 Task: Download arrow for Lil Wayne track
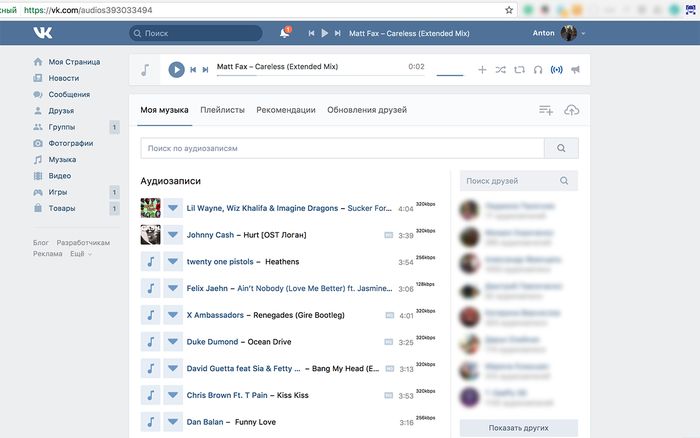pyautogui.click(x=173, y=208)
